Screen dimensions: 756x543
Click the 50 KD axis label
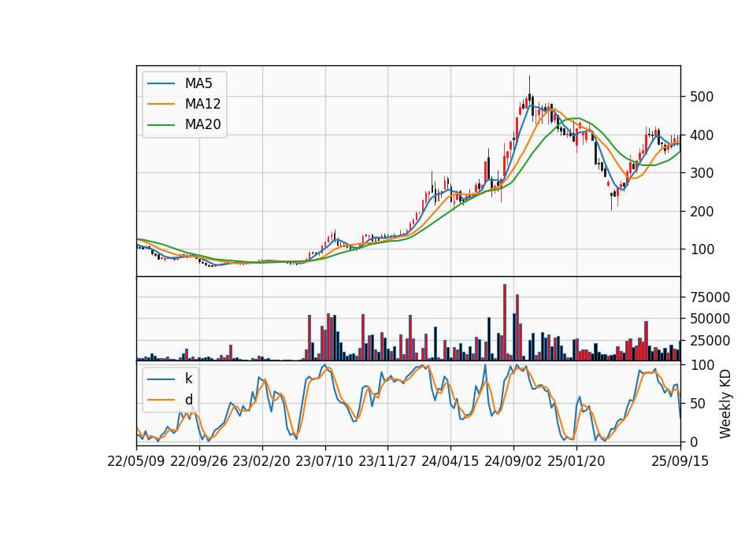[x=698, y=404]
